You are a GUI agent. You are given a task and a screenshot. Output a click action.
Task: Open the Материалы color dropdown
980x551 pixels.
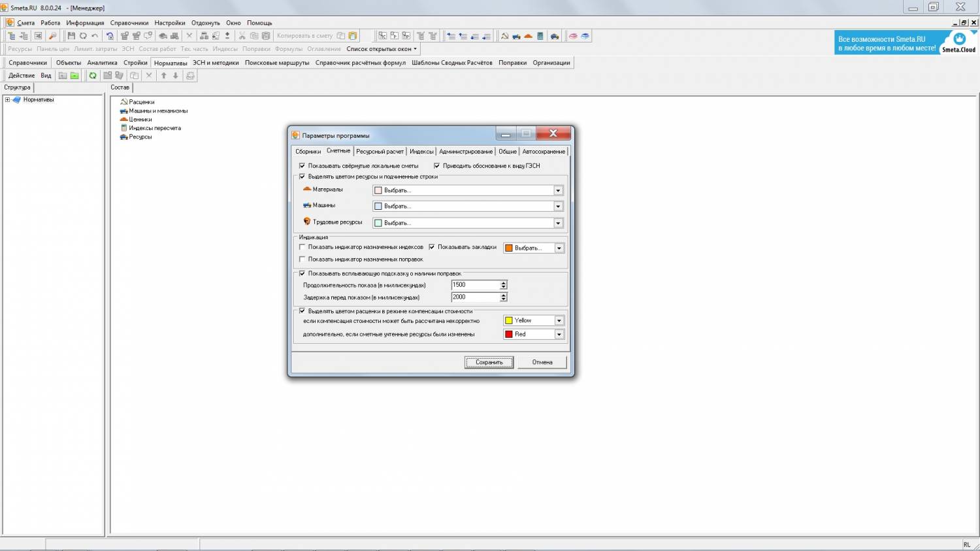(558, 190)
